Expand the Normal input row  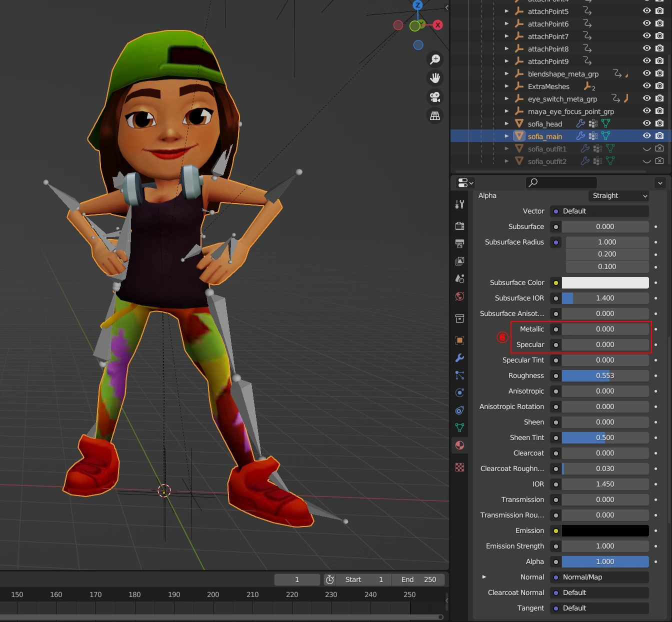coord(484,577)
